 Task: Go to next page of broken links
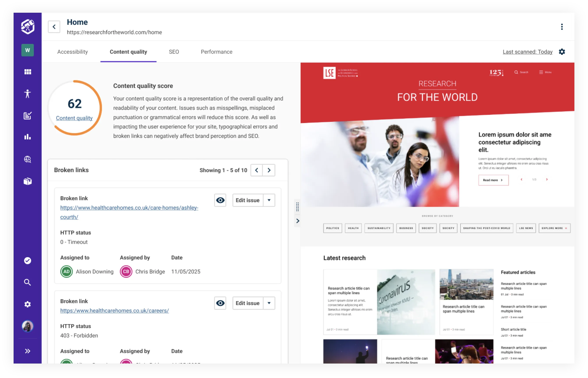click(269, 170)
